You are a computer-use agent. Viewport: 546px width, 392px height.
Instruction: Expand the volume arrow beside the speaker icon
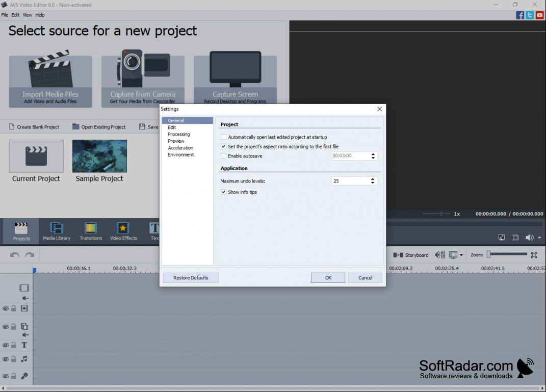(539, 238)
